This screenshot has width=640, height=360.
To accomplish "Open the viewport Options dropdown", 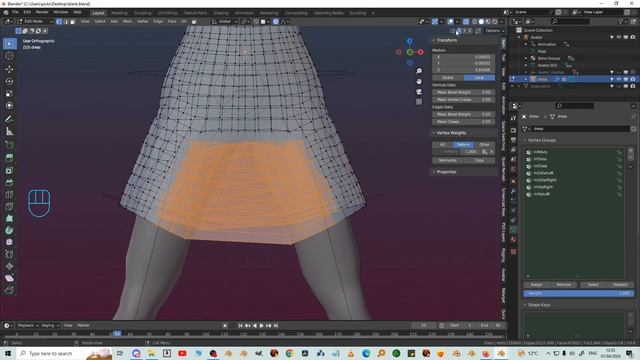I will pos(495,31).
